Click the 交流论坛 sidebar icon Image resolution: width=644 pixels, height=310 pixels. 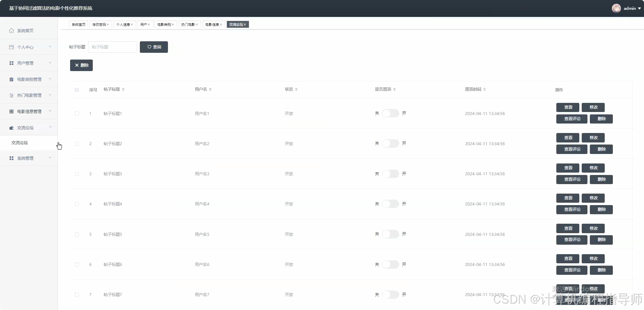(12, 128)
